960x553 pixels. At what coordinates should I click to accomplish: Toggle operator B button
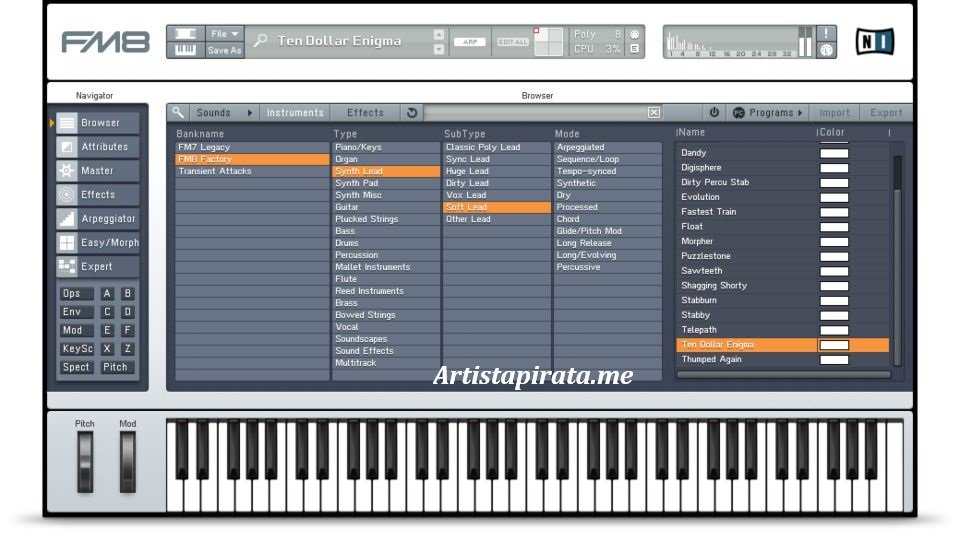[127, 293]
